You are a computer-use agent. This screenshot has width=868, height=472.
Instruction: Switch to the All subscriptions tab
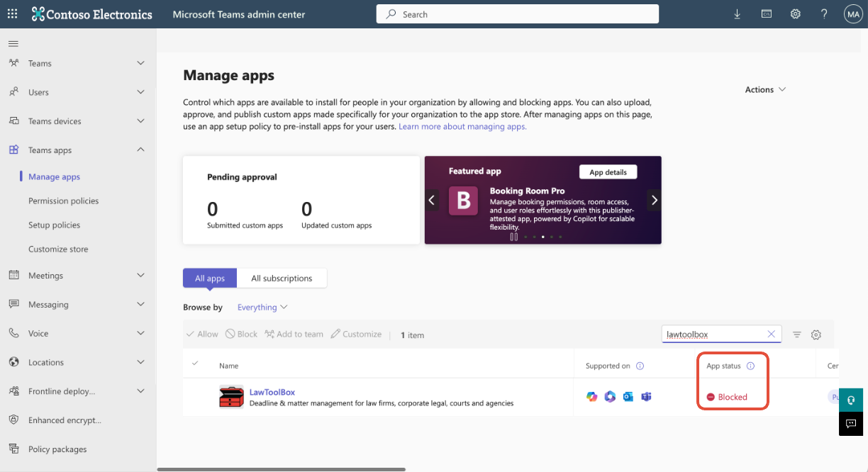[x=282, y=278]
